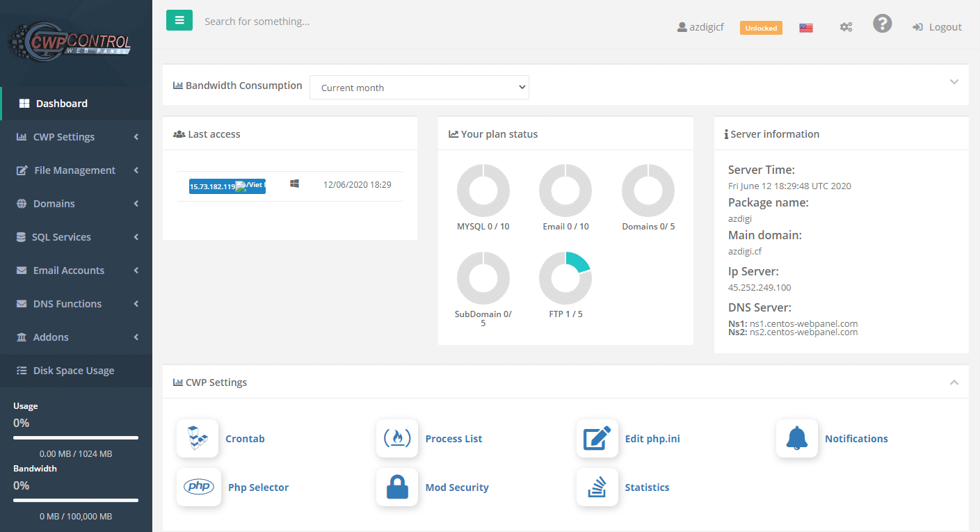This screenshot has width=980, height=532.
Task: Click the US flag language selector
Action: pos(806,28)
